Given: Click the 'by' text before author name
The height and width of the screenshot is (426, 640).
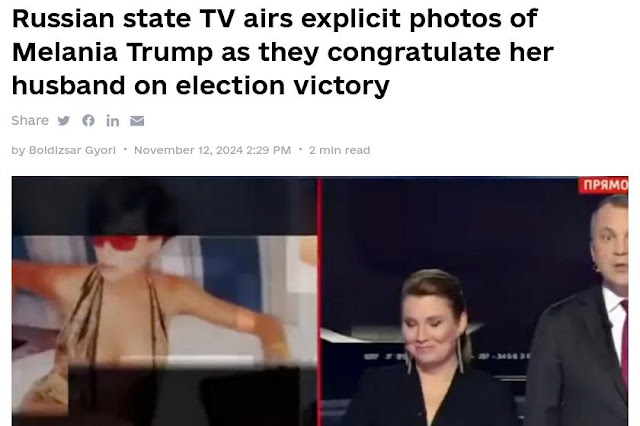Looking at the screenshot, I should pyautogui.click(x=18, y=151).
